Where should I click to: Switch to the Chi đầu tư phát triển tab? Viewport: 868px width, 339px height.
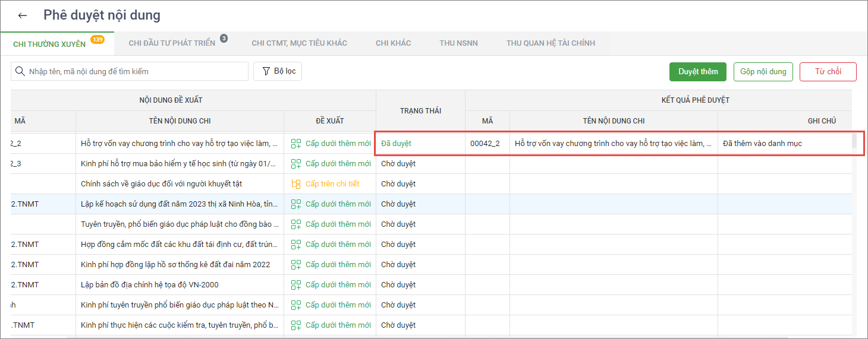[x=172, y=43]
